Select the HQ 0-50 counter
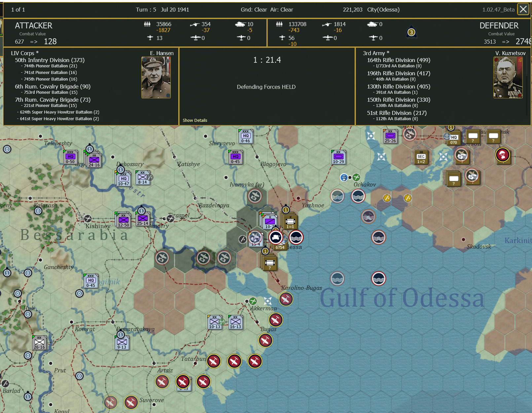This screenshot has width=532, height=413. point(70,157)
